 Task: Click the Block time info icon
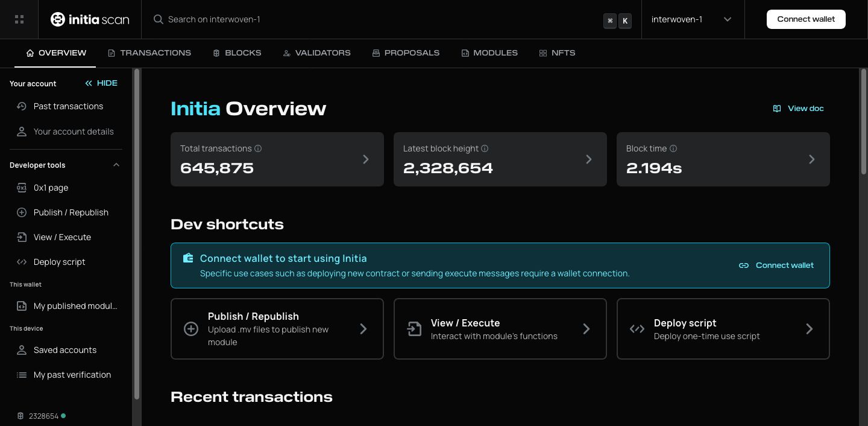tap(673, 148)
